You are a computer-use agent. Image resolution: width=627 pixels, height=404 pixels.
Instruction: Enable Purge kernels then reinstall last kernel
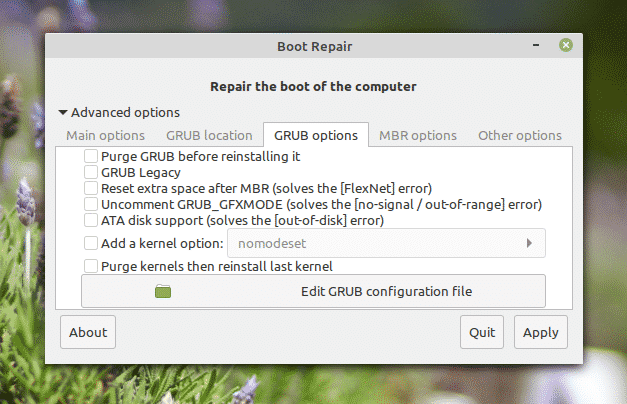[x=91, y=266]
